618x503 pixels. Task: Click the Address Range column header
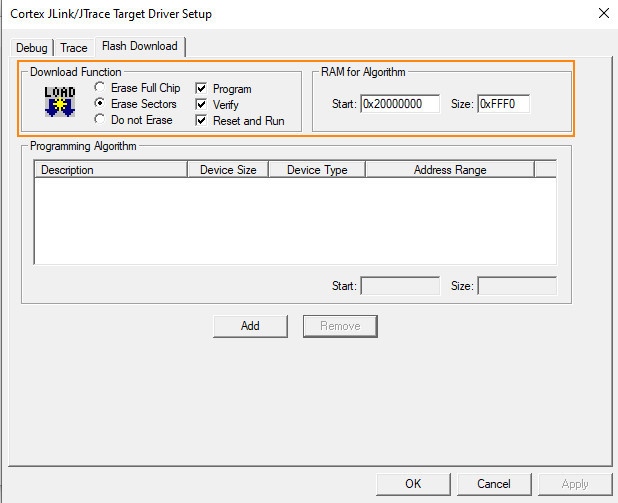(x=450, y=170)
